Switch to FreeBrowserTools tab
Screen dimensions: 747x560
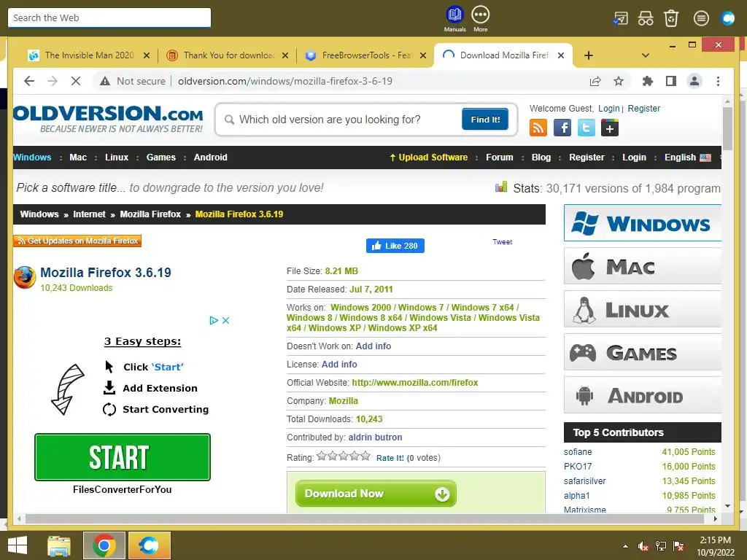(365, 55)
